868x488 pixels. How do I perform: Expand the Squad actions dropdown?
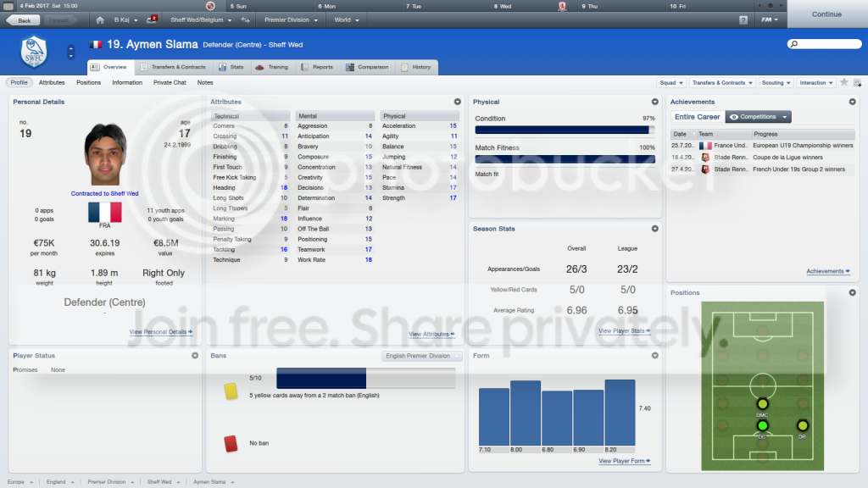coord(671,83)
